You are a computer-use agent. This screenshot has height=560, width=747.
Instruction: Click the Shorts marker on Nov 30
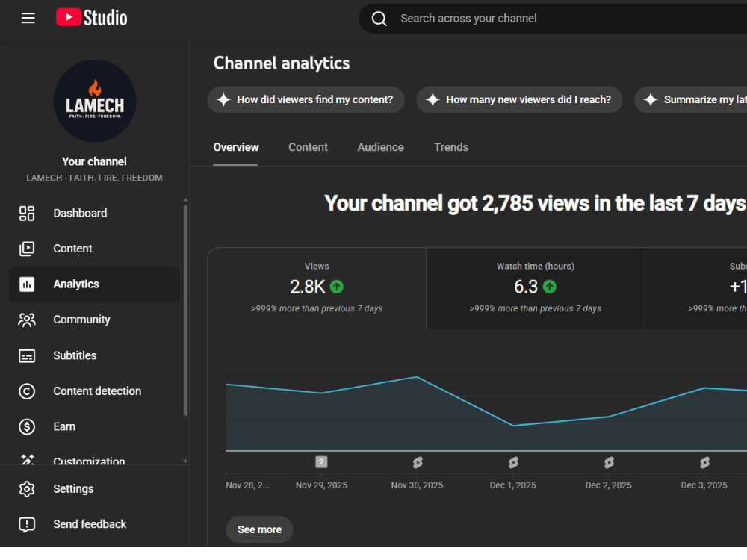coord(418,462)
